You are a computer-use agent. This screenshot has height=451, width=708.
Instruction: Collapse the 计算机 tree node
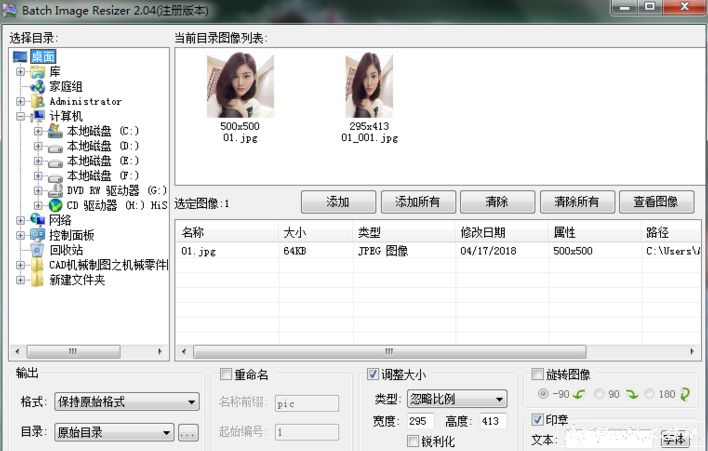point(20,116)
